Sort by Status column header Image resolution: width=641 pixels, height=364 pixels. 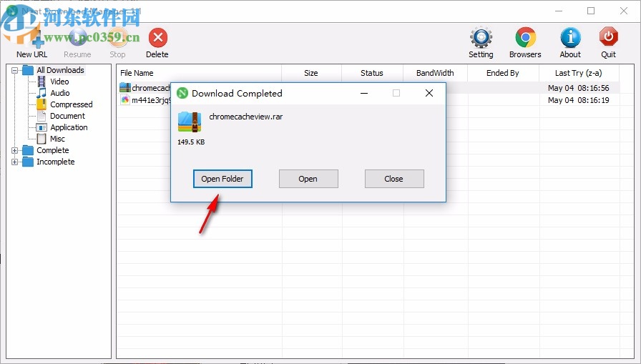(x=372, y=73)
